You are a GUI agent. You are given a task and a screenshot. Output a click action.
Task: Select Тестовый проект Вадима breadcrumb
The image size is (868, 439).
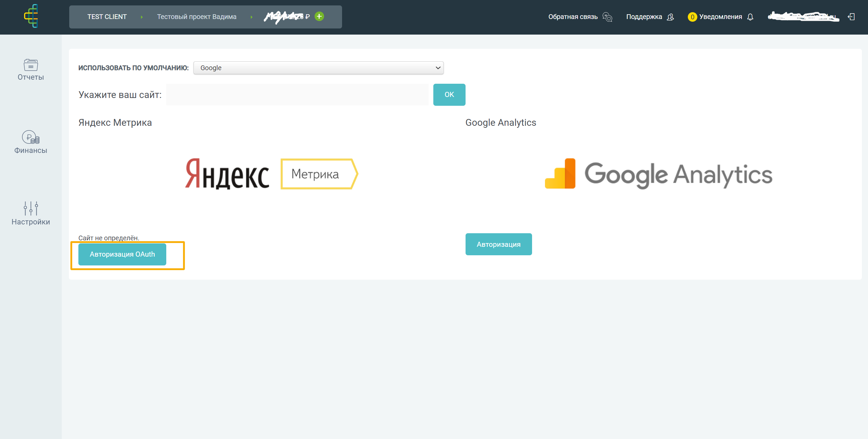coord(197,17)
